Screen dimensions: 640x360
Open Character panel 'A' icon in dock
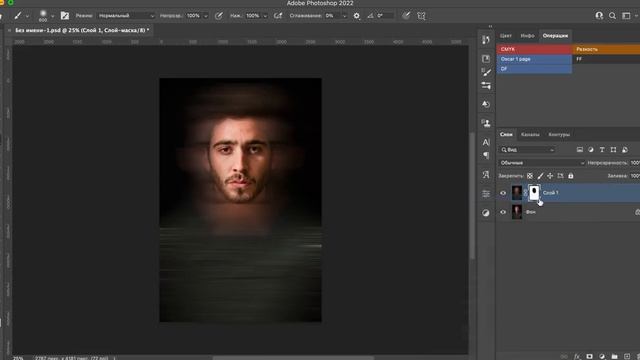point(486,142)
